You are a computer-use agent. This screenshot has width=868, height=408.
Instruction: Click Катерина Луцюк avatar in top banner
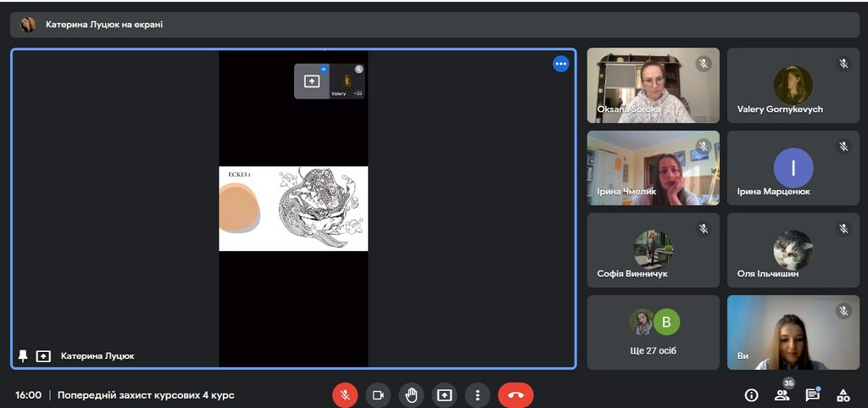coord(28,25)
